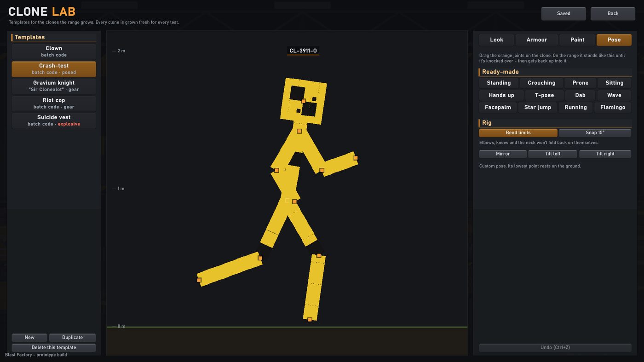Click Undo (Ctrl+Z) button
The height and width of the screenshot is (362, 644).
[x=555, y=348]
